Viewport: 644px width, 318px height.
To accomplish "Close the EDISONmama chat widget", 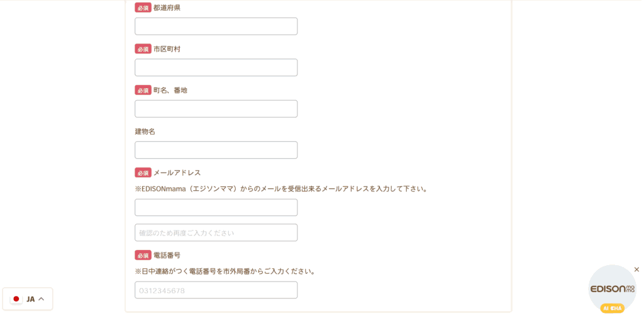I will click(x=636, y=270).
